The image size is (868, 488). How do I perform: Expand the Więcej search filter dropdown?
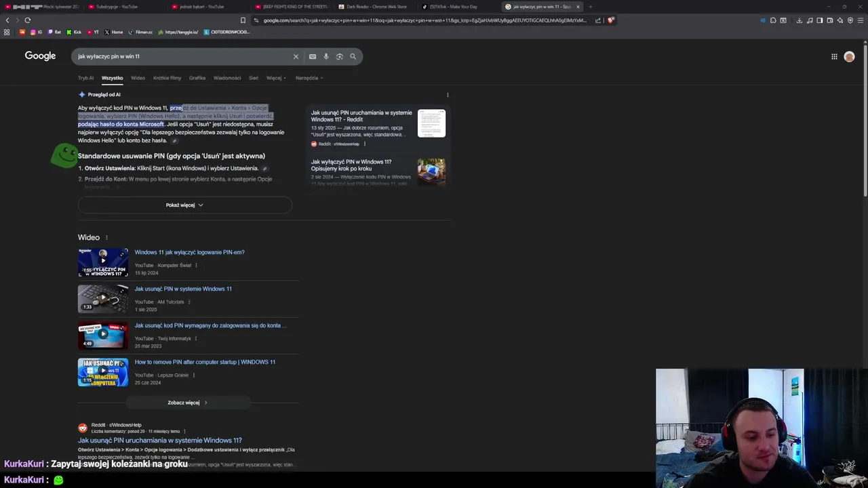point(276,78)
